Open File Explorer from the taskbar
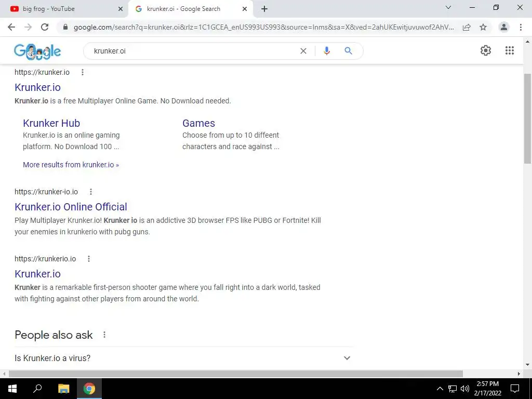Viewport: 532px width, 399px height. pos(63,389)
